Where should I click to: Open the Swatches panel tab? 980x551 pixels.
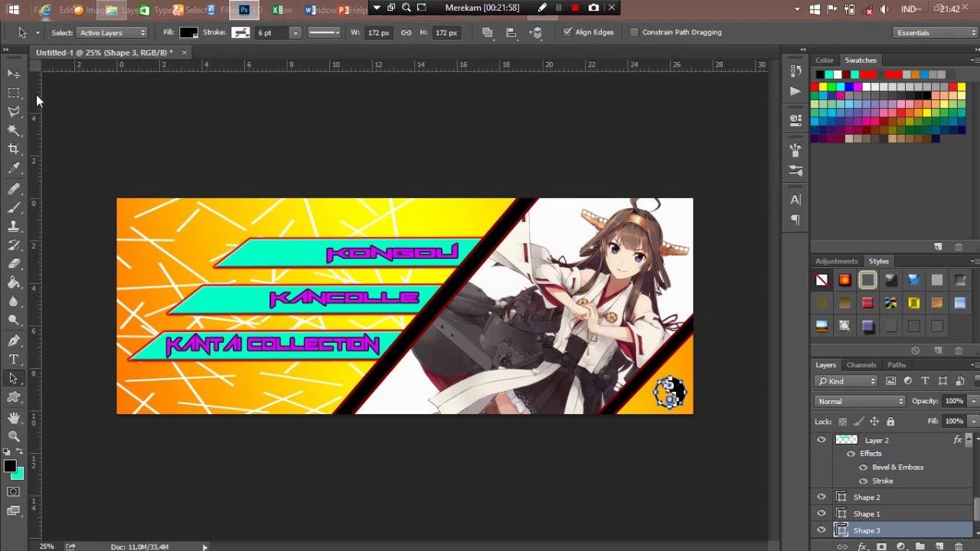point(860,60)
